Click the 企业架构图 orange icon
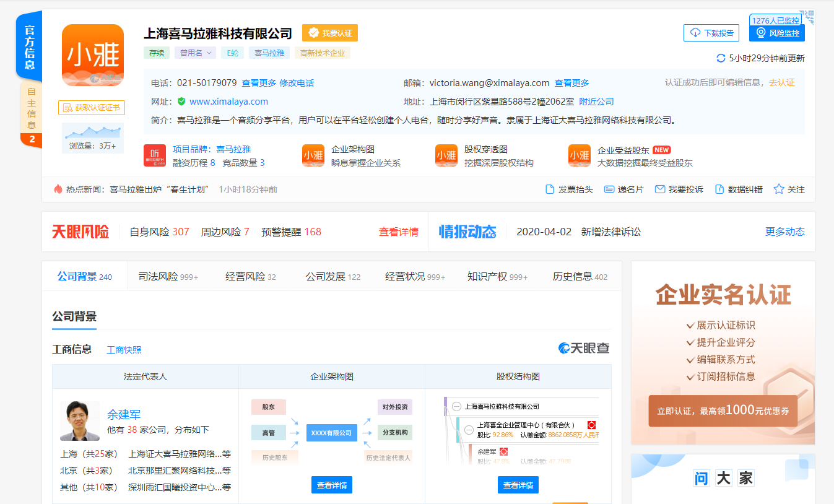This screenshot has width=834, height=504. pos(313,155)
